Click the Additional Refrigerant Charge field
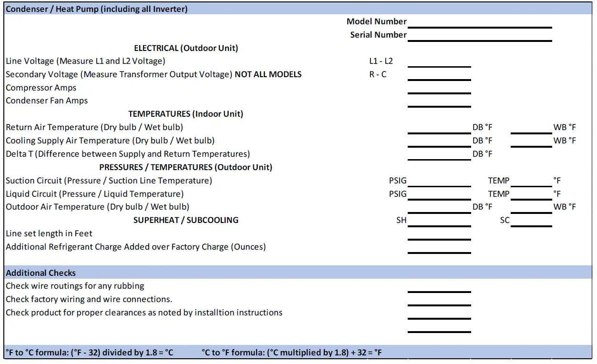The height and width of the screenshot is (364, 597). (439, 252)
